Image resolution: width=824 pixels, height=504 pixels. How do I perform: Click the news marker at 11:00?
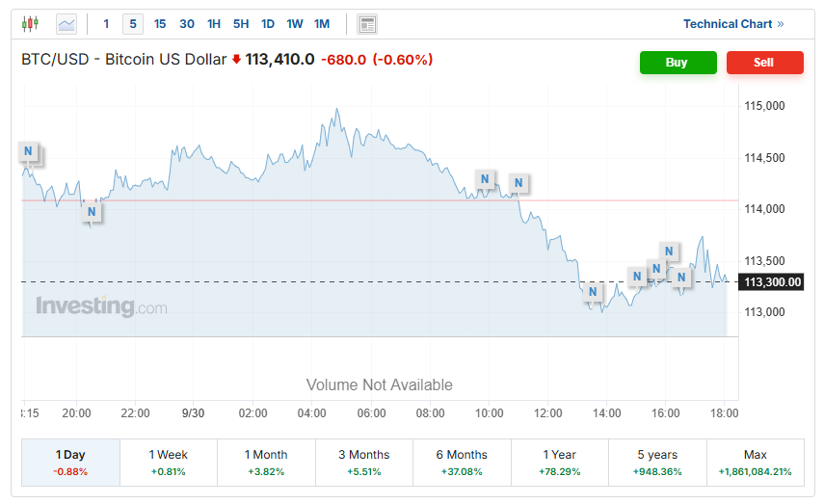point(519,182)
